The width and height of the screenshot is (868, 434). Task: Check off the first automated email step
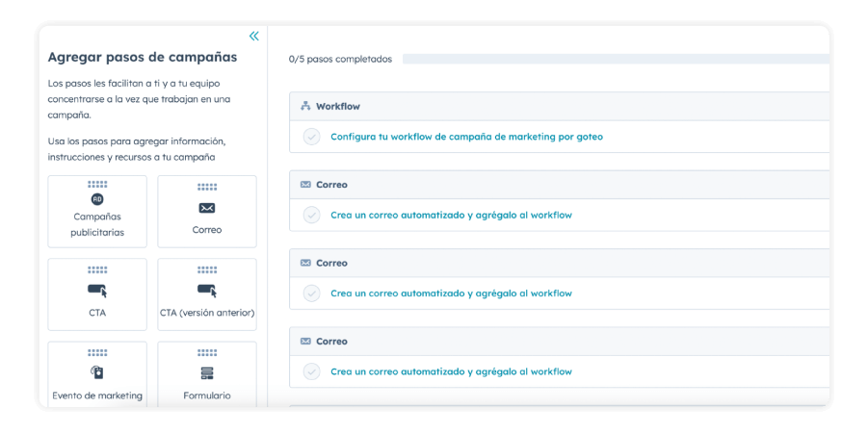pos(311,216)
